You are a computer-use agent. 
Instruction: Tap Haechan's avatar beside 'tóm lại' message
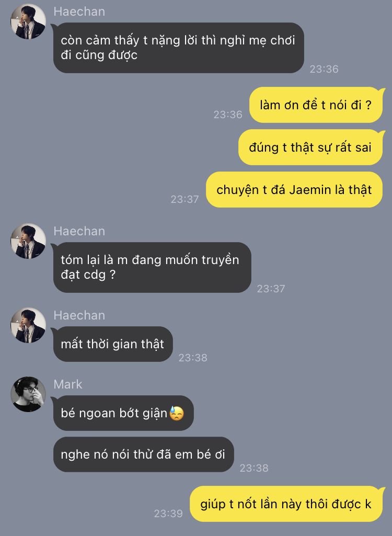28,241
